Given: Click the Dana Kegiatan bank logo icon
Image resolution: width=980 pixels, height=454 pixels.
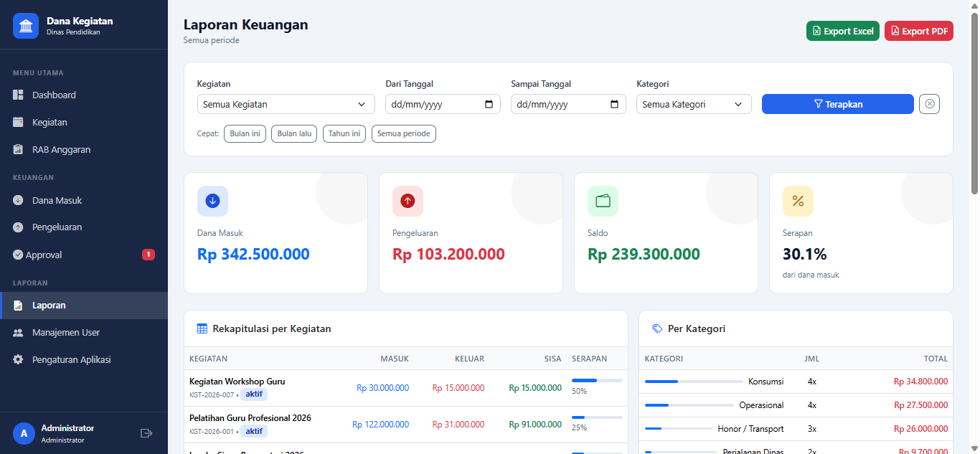Looking at the screenshot, I should [x=26, y=26].
